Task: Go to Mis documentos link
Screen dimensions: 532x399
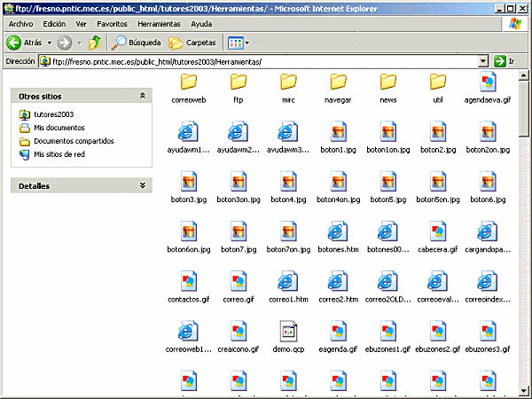Action: 59,128
